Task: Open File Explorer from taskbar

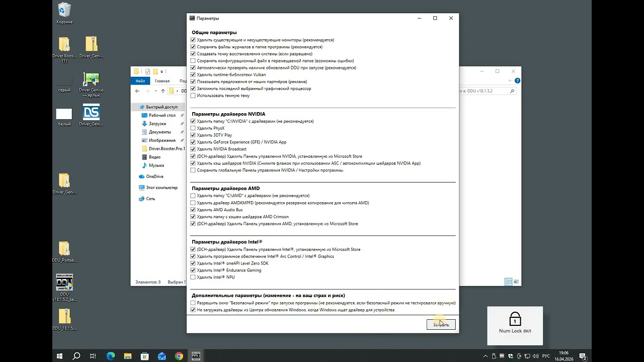Action: coord(128,356)
